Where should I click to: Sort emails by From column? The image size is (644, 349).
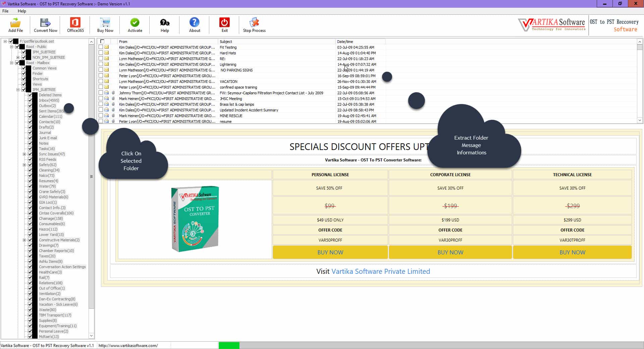[168, 42]
